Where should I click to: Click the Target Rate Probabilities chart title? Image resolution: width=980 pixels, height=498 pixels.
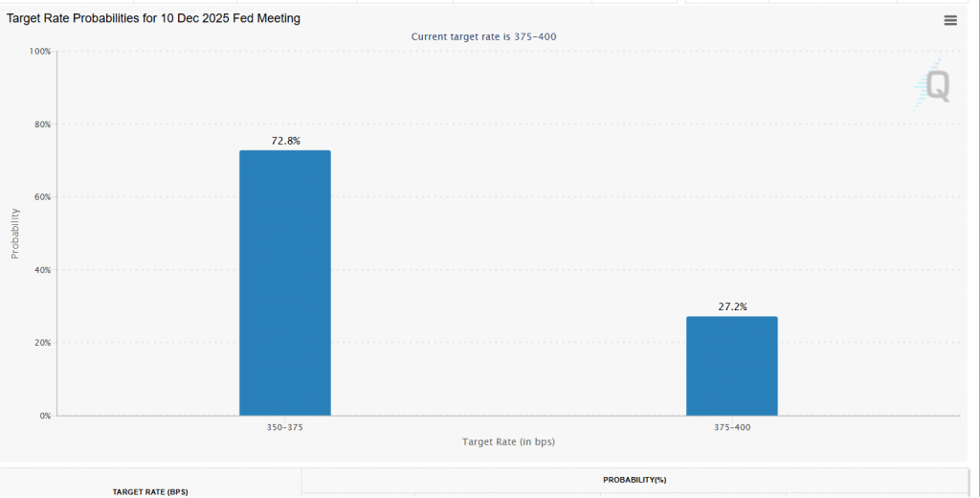pyautogui.click(x=154, y=18)
